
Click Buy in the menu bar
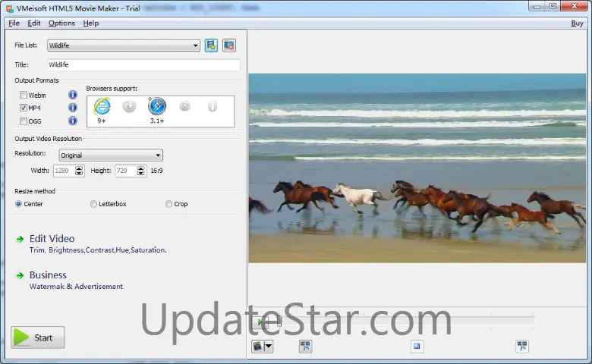[x=577, y=23]
